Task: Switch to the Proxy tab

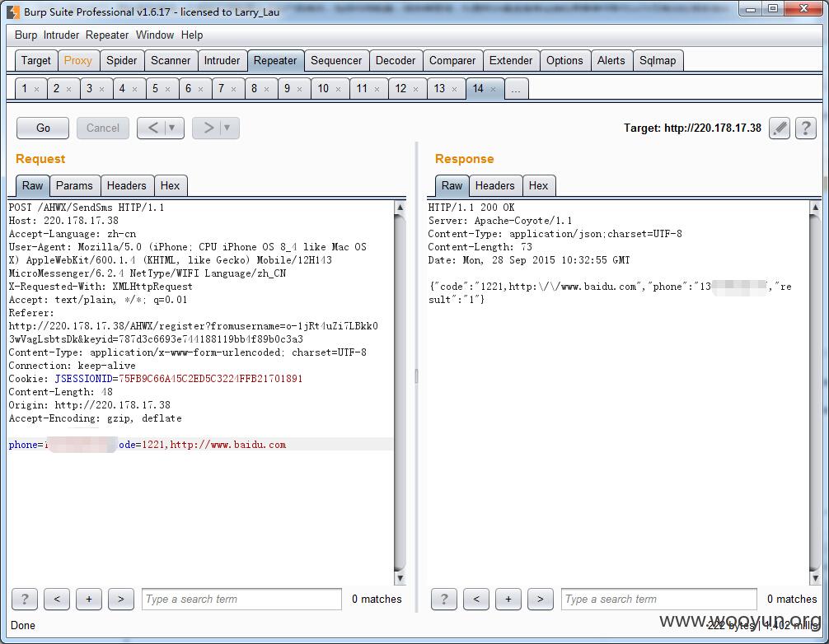Action: [77, 61]
